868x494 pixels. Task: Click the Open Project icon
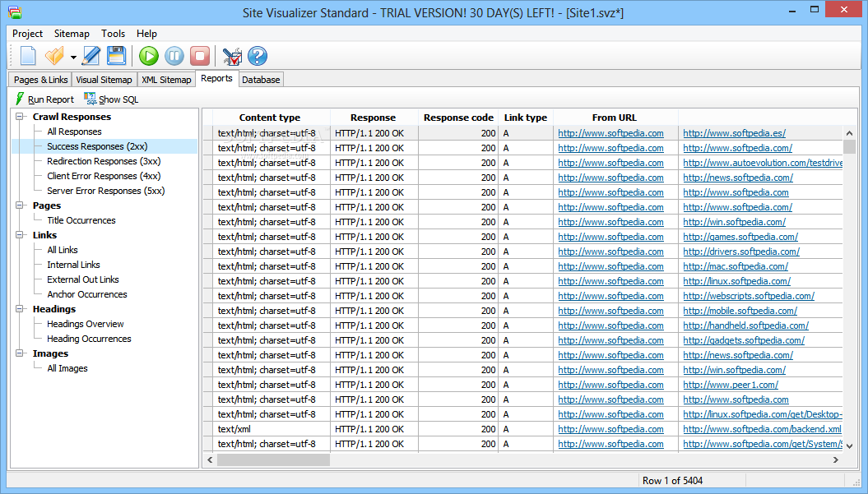55,56
